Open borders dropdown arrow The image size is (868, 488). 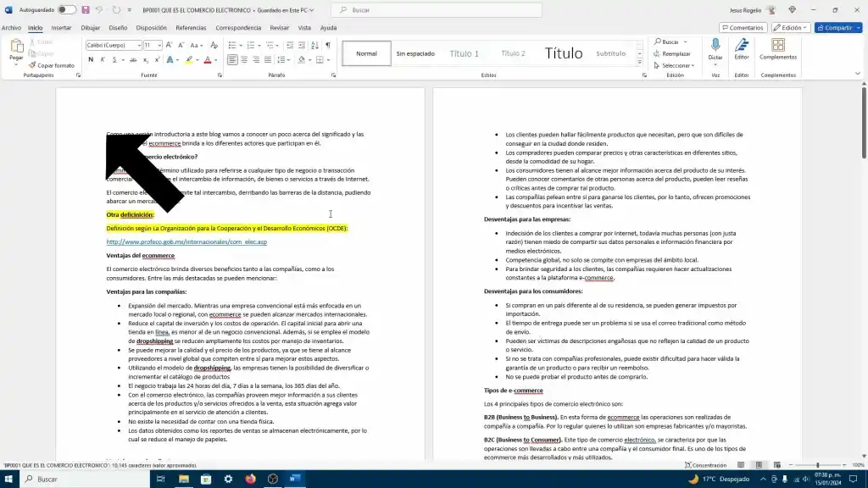coord(328,60)
